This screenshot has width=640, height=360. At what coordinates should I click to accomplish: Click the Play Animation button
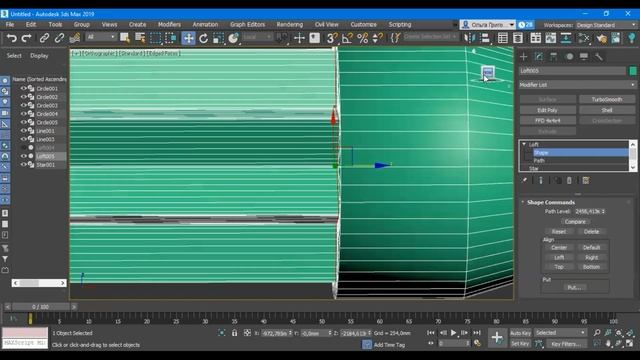point(453,333)
